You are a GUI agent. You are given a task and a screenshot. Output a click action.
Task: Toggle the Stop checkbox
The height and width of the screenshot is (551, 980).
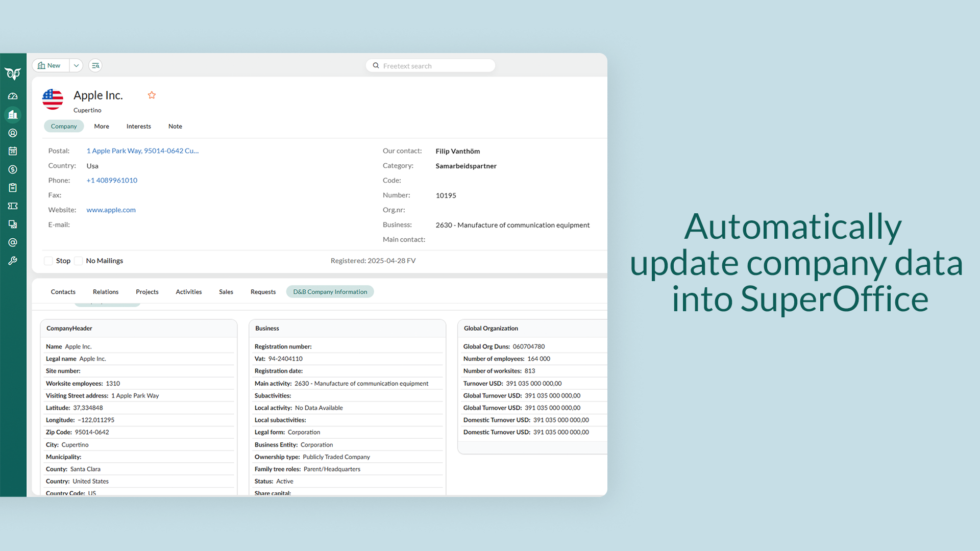tap(48, 261)
